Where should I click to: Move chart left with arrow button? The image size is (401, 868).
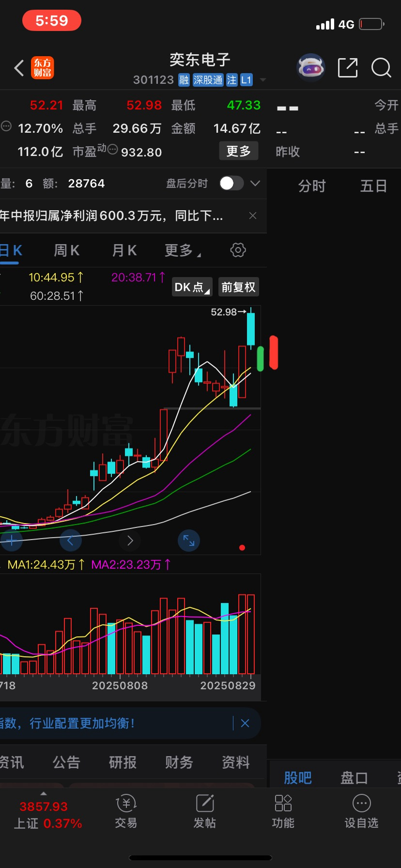(71, 540)
